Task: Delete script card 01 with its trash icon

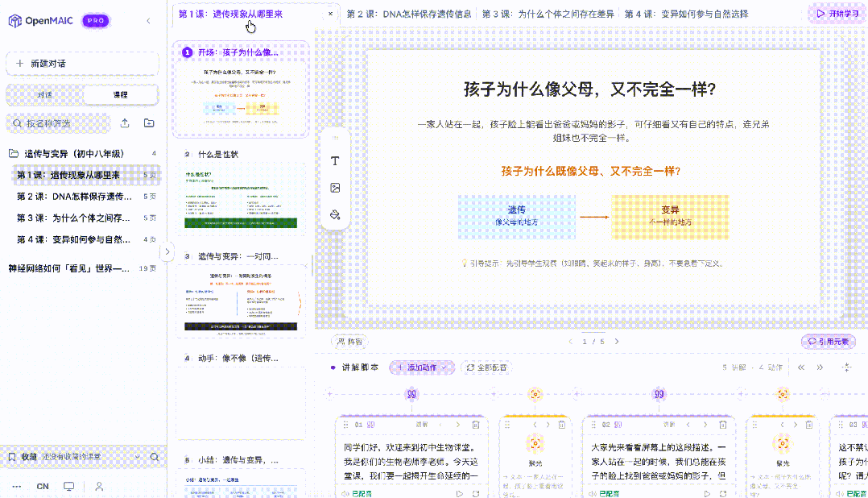Action: click(476, 425)
